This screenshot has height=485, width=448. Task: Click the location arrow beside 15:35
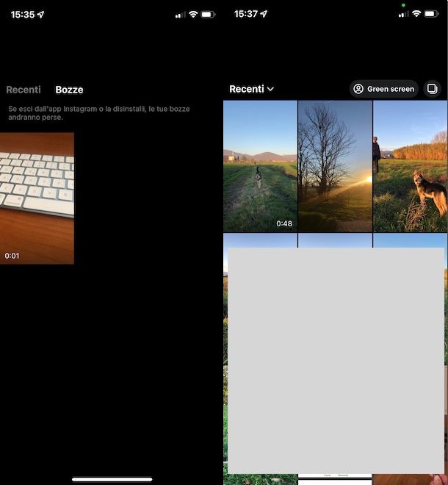click(x=40, y=14)
